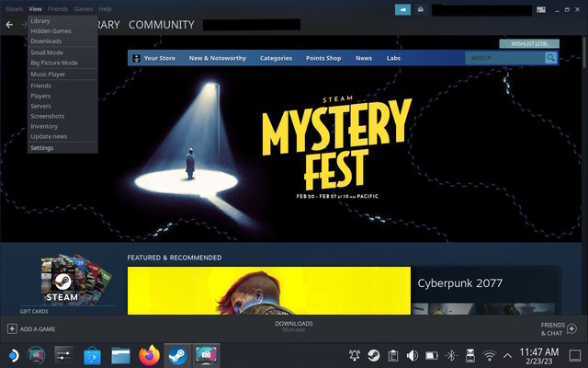Click the store search magnifier icon
This screenshot has height=368, width=588.
(x=550, y=58)
